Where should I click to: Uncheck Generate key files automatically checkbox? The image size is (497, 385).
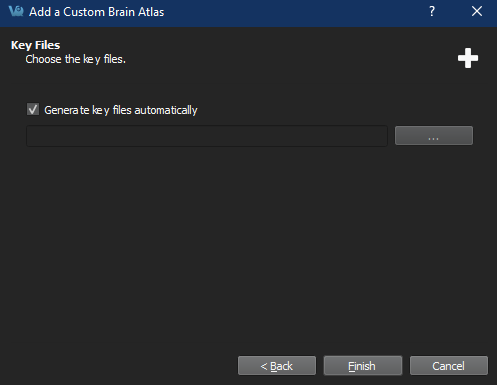33,109
